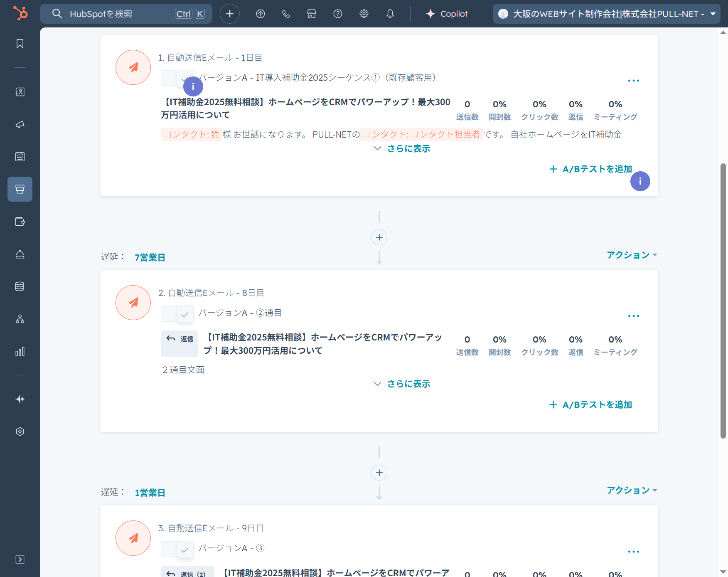Click step 1 email subject line text

pos(305,108)
